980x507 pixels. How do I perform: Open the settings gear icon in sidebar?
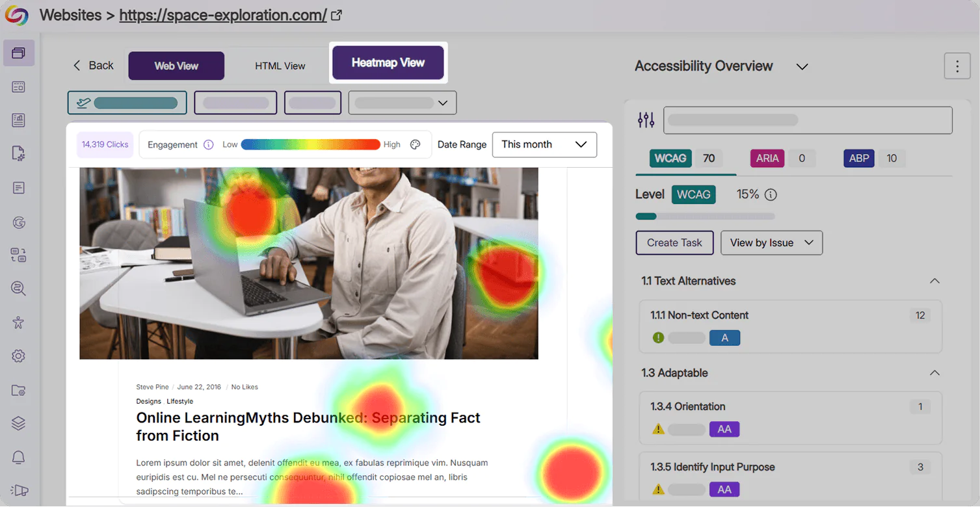pos(19,356)
